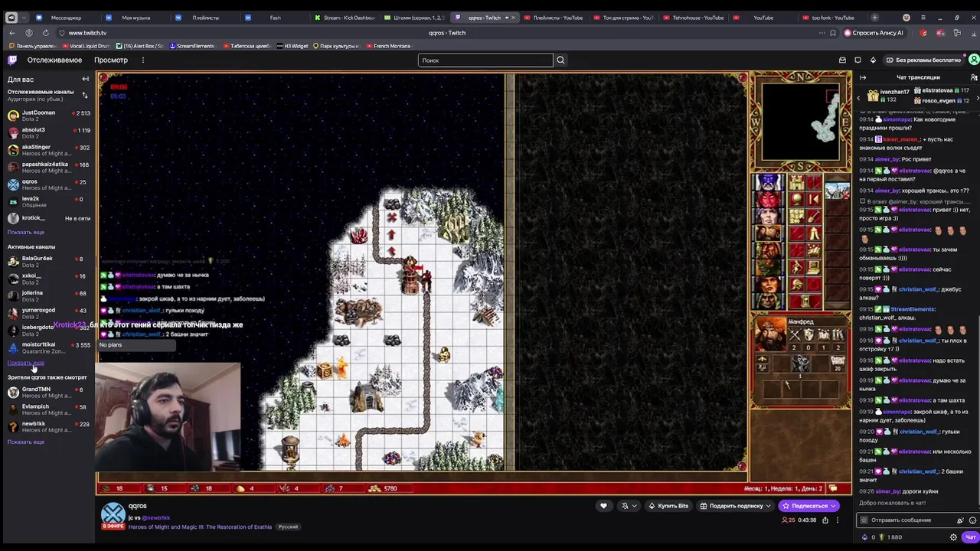Open emote picker in chat input

click(x=972, y=520)
